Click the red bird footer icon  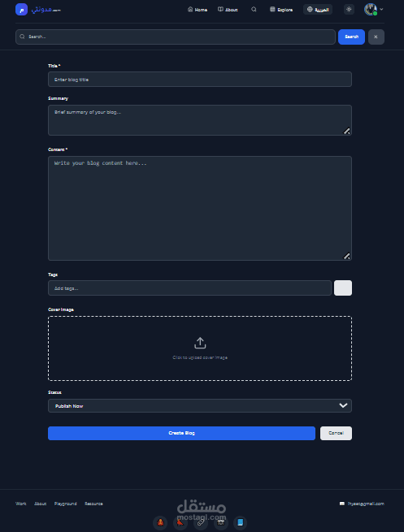tap(180, 522)
